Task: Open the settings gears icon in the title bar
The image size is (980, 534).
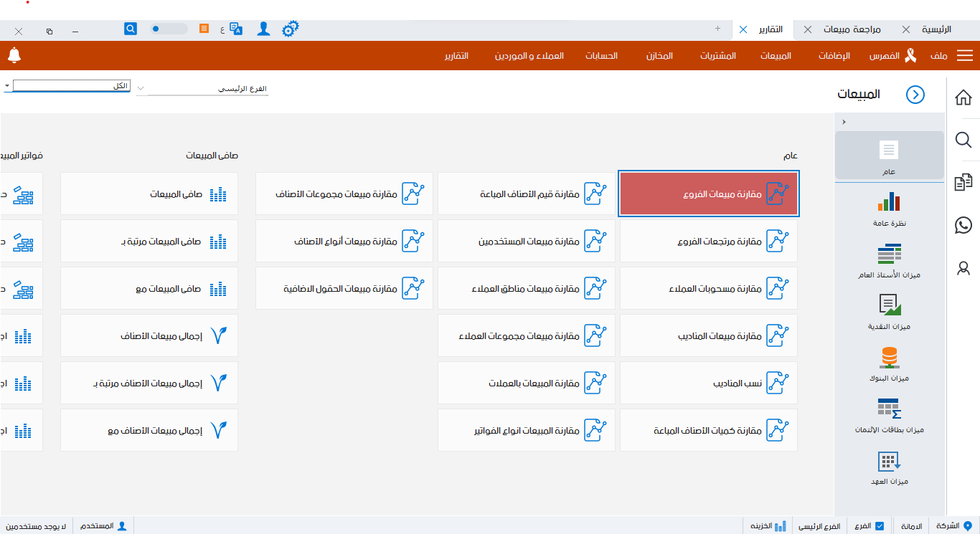Action: click(x=290, y=29)
